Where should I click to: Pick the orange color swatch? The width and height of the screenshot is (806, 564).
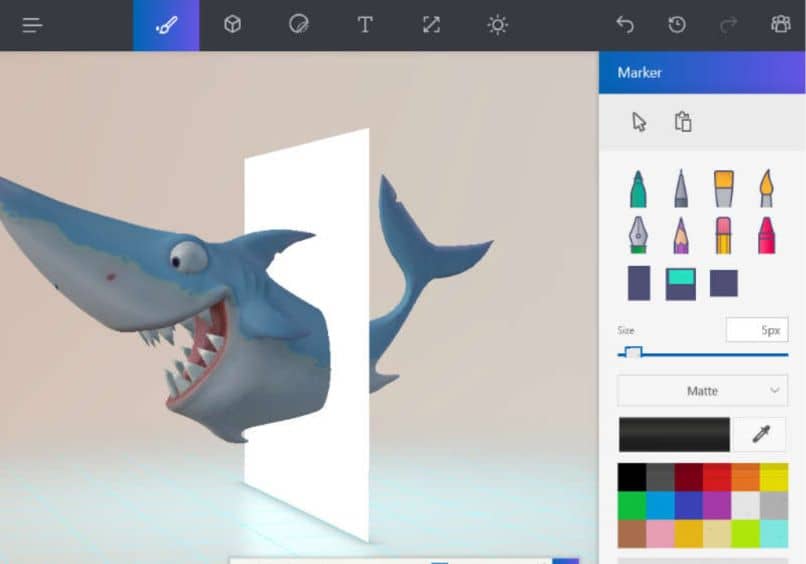(745, 477)
